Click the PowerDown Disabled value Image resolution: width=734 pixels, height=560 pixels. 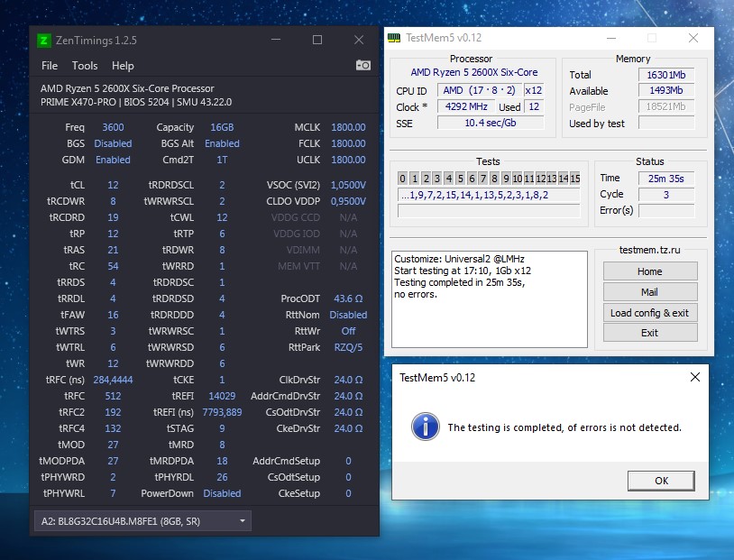(x=222, y=493)
